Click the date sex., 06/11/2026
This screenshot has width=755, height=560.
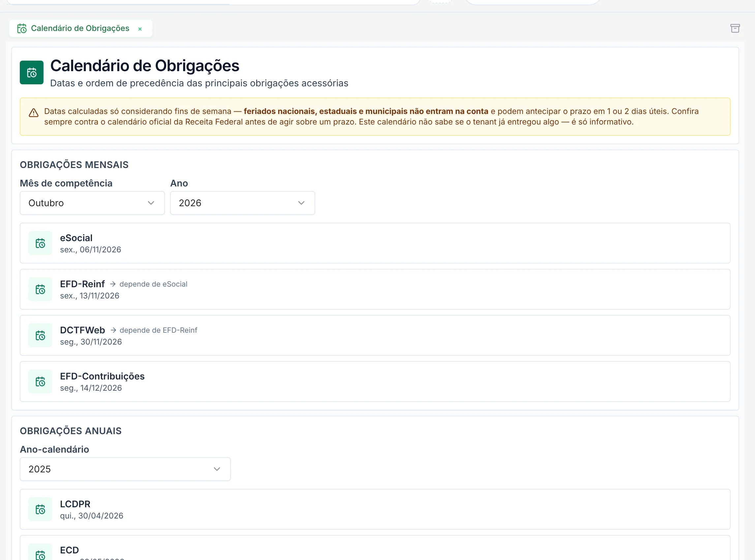(91, 250)
